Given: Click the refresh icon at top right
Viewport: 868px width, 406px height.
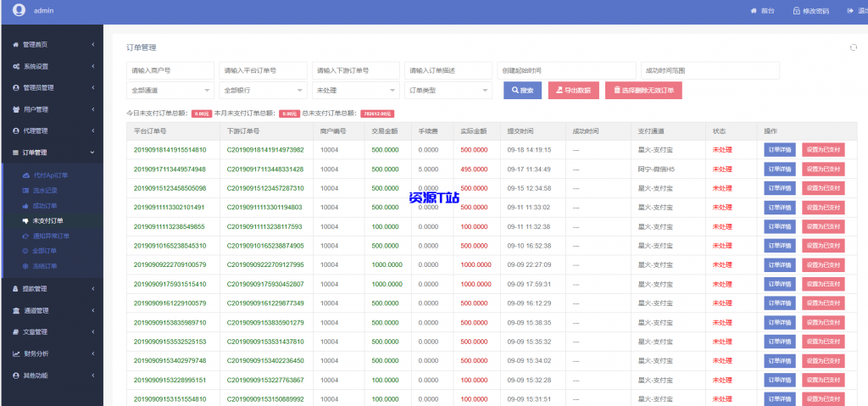Looking at the screenshot, I should [x=853, y=47].
